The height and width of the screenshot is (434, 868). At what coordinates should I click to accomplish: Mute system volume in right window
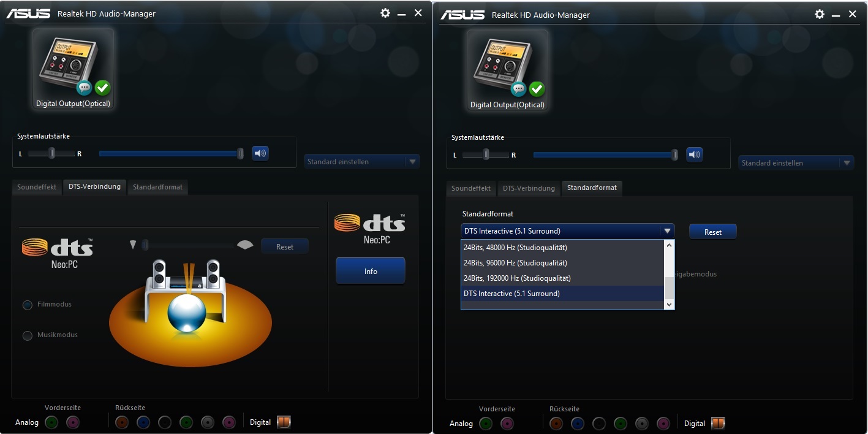point(695,154)
